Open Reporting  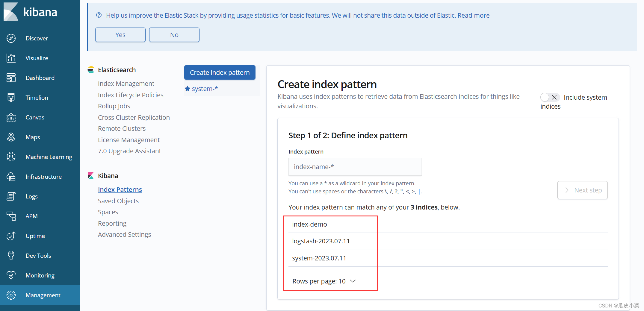coord(112,223)
